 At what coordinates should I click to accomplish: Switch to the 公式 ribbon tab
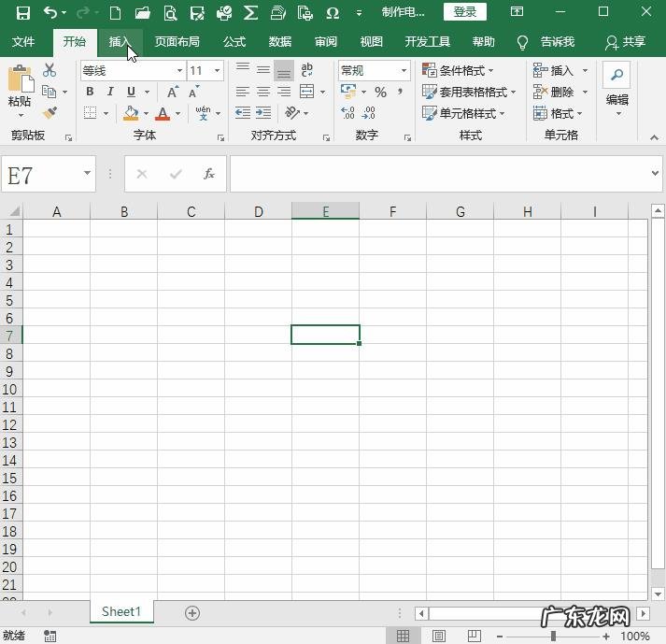234,42
